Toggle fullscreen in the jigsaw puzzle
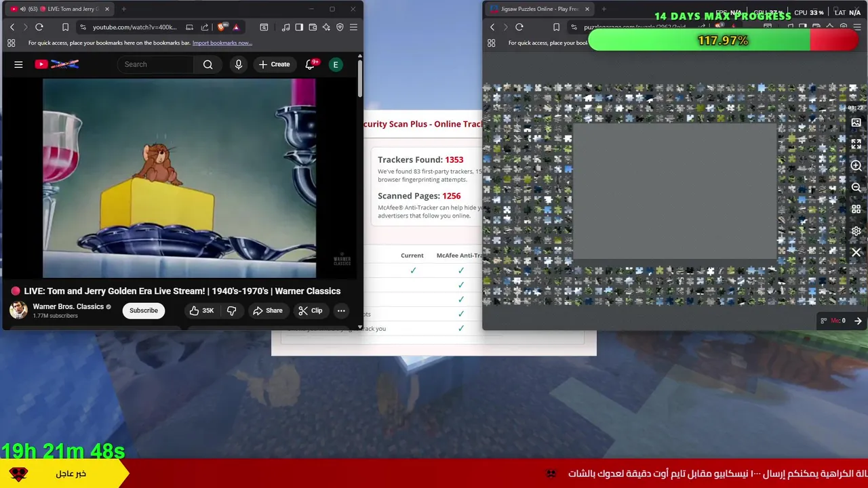 click(856, 144)
